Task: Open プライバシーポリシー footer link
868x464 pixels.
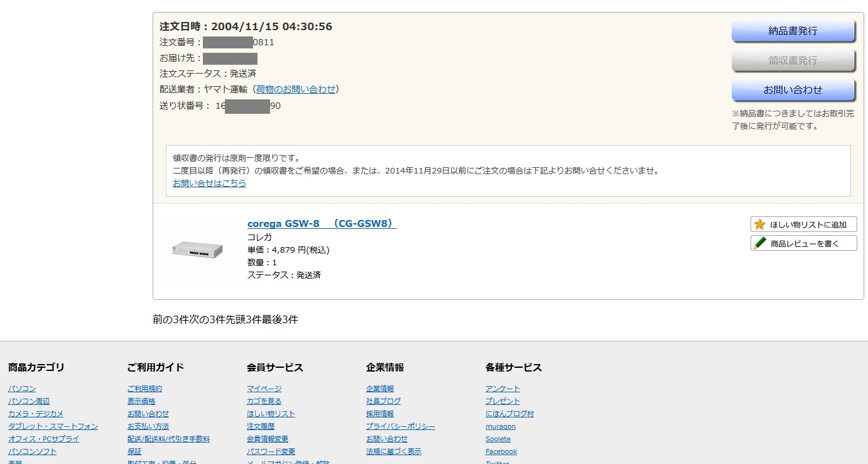Action: coord(400,426)
